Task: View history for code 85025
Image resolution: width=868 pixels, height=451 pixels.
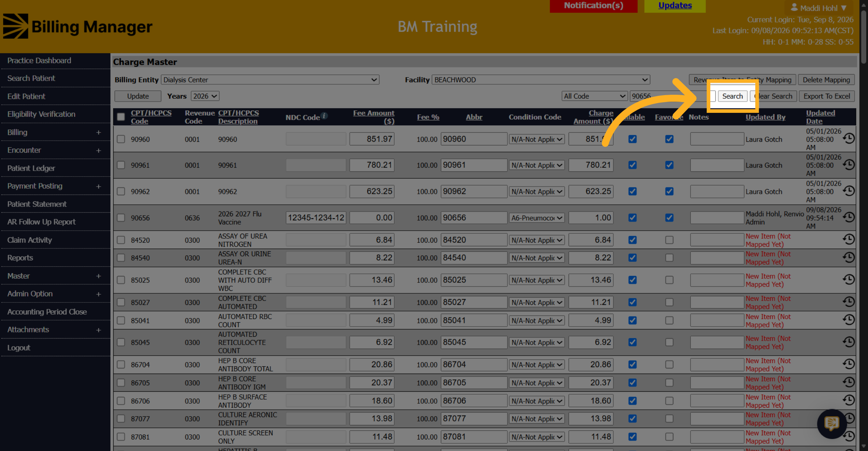Action: [848, 280]
